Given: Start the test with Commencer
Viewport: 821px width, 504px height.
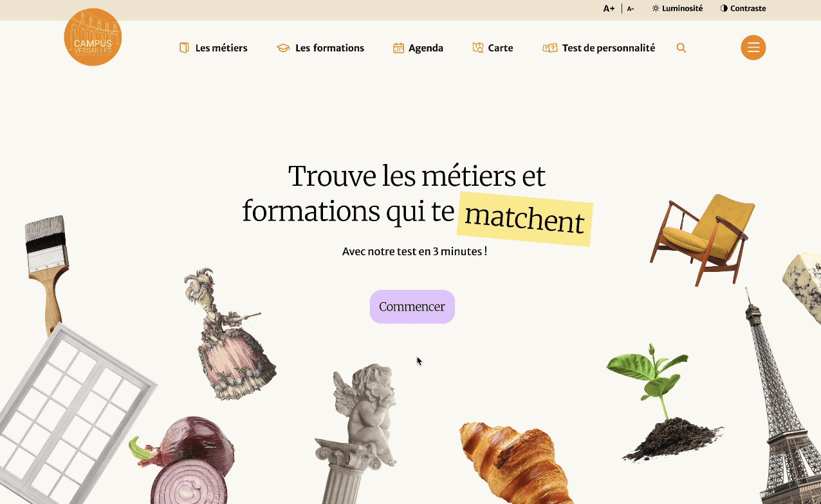Looking at the screenshot, I should (412, 307).
